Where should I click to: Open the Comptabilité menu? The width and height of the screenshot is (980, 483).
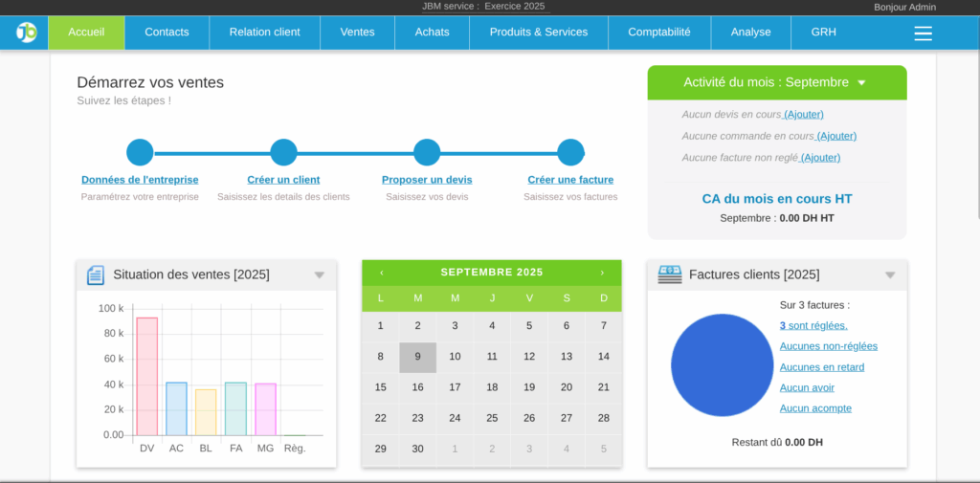pos(658,33)
